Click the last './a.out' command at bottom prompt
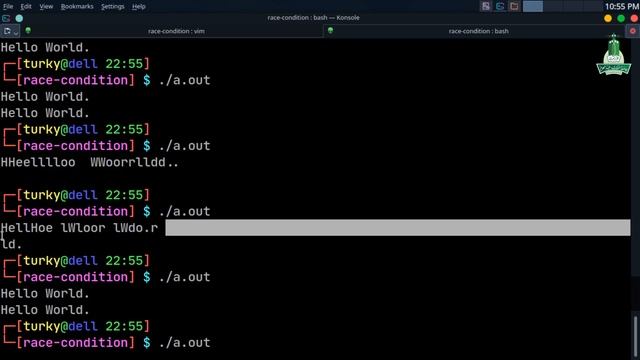This screenshot has width=640, height=360. [184, 342]
